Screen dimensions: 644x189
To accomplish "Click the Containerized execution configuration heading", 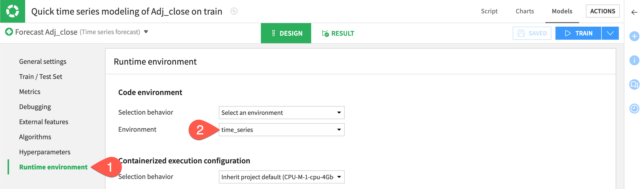I will click(x=184, y=161).
